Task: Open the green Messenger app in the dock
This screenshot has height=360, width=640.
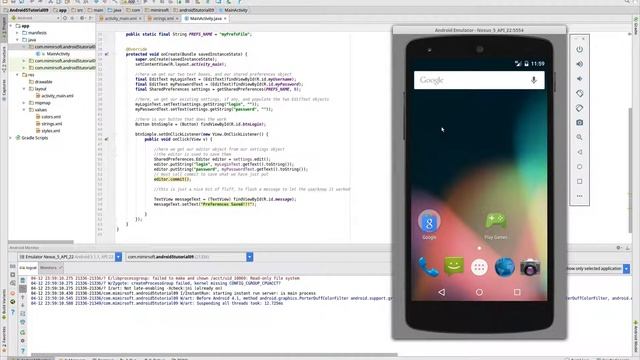Action: tap(454, 267)
